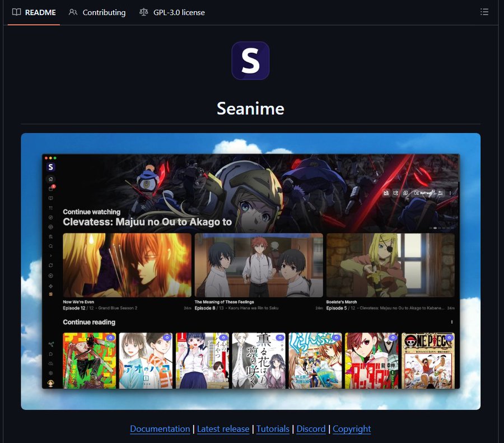
Task: Click the Refresh button in preview banner
Action: pos(422,193)
